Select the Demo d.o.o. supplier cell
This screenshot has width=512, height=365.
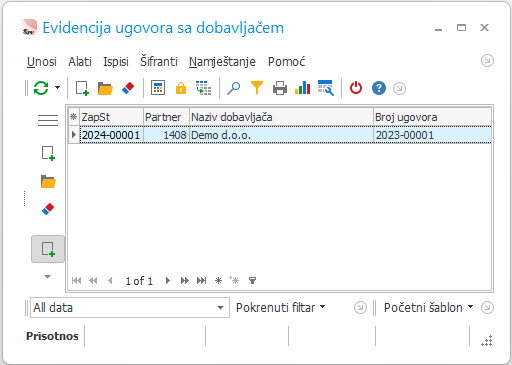click(281, 135)
